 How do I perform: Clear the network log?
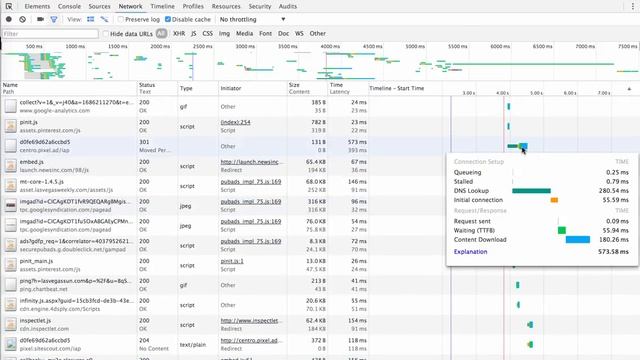[22, 19]
